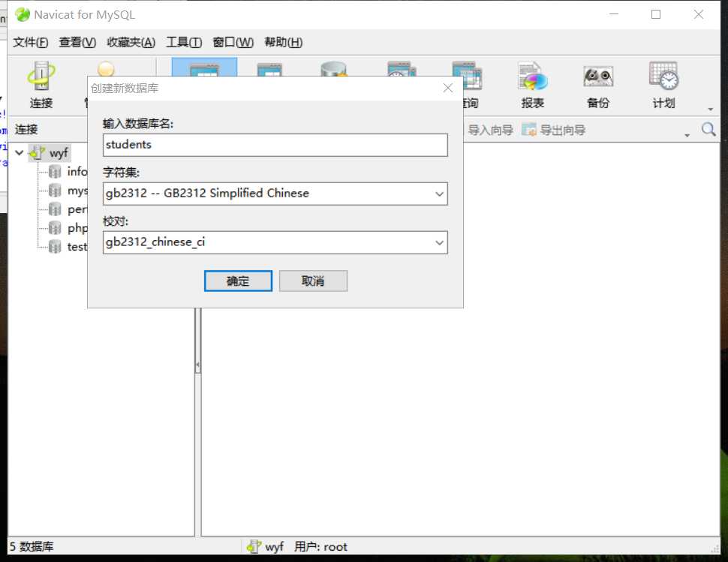The width and height of the screenshot is (728, 562).
Task: Open the 窗口(W) menu
Action: coord(233,42)
